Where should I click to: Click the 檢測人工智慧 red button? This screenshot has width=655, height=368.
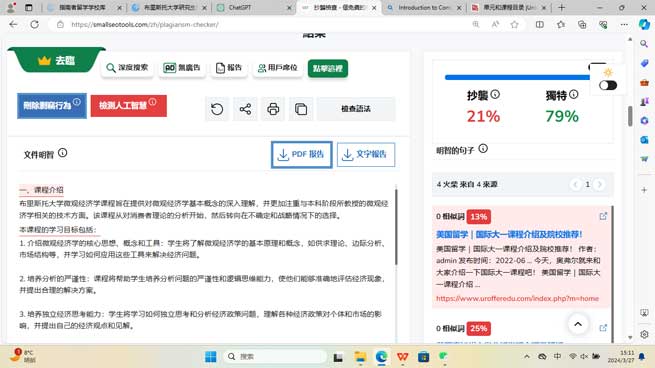point(129,106)
